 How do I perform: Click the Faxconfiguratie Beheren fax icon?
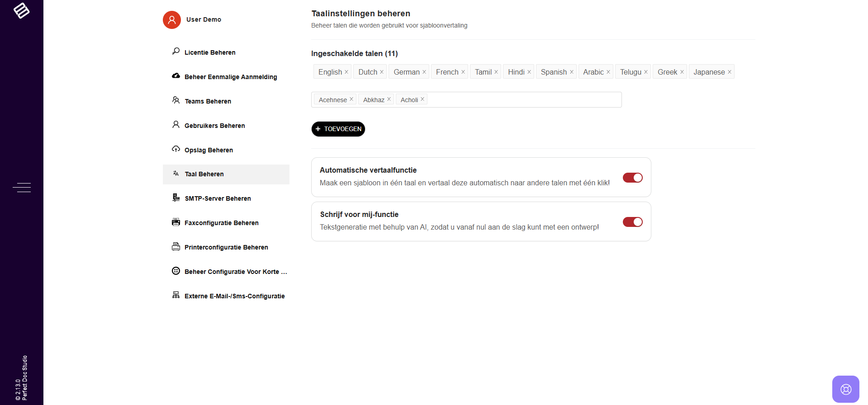(176, 222)
